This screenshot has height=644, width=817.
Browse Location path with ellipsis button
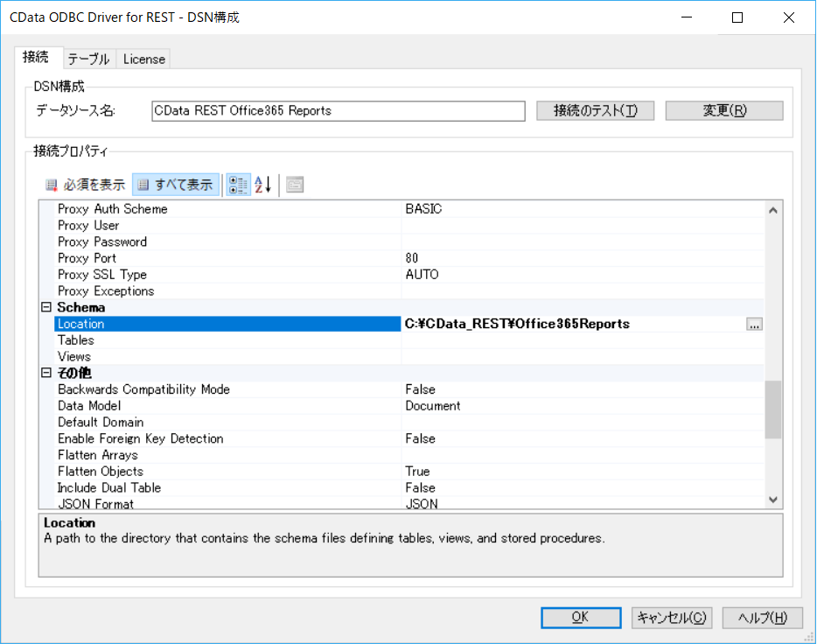point(754,325)
